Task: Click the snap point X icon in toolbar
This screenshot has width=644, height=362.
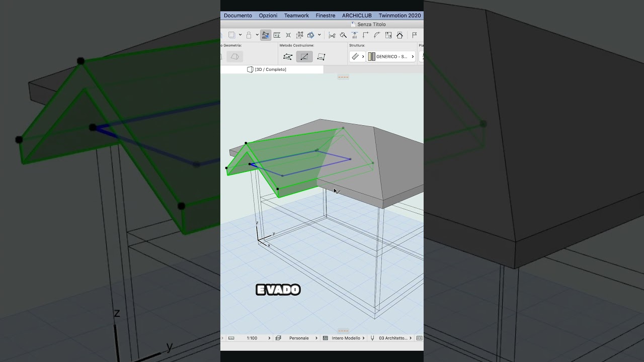Action: coord(288,35)
